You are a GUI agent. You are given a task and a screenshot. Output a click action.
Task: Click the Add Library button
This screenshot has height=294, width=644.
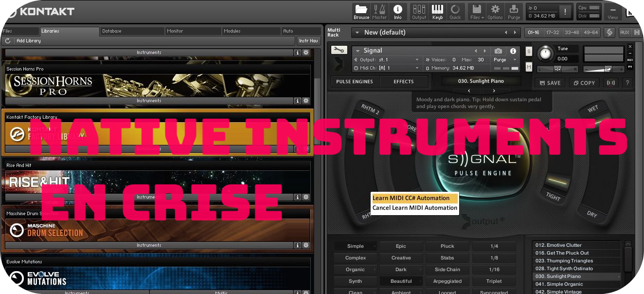(29, 41)
